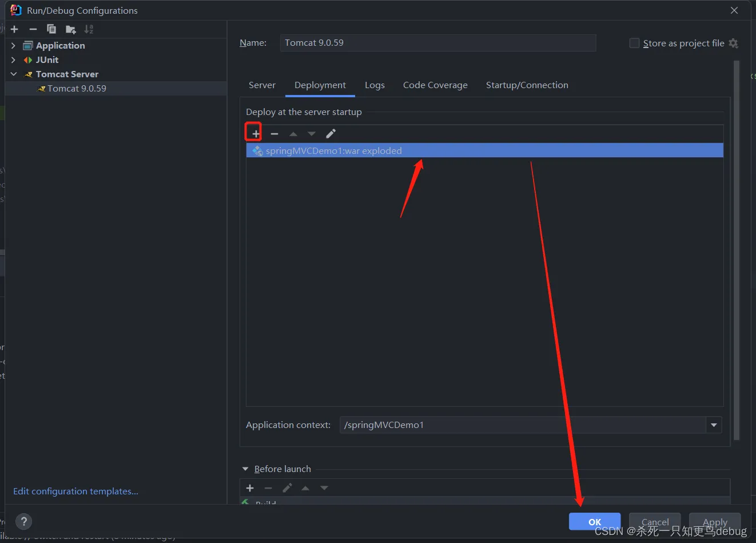Open the Code Coverage tab

[435, 85]
